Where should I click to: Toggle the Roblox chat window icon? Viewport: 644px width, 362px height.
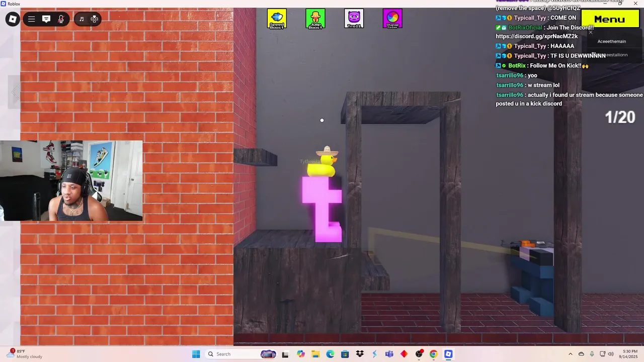point(46,19)
